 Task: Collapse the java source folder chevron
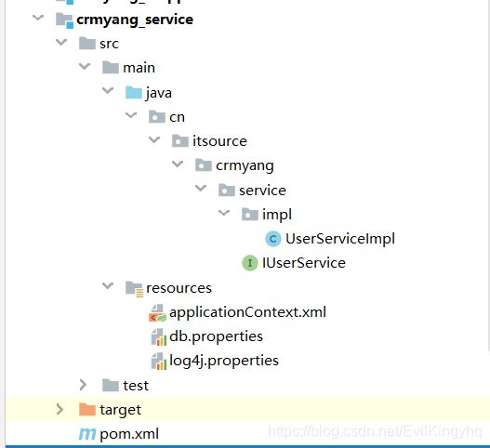click(108, 90)
